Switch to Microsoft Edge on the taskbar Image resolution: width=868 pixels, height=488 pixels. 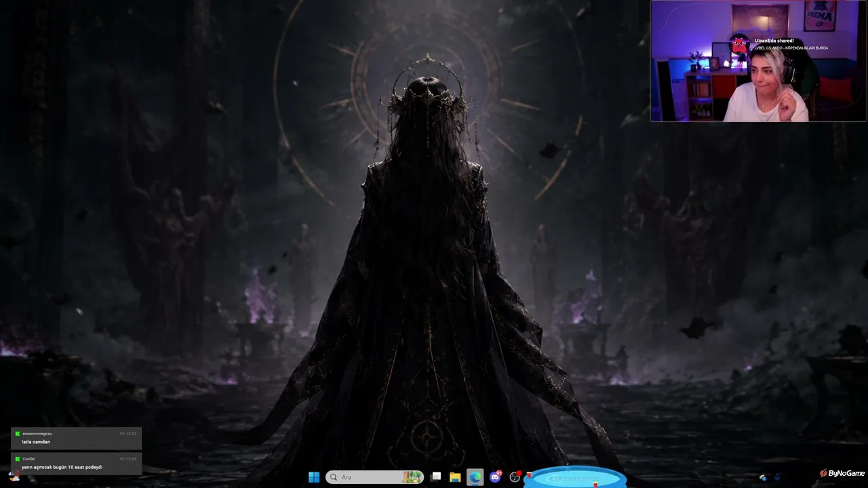[475, 477]
